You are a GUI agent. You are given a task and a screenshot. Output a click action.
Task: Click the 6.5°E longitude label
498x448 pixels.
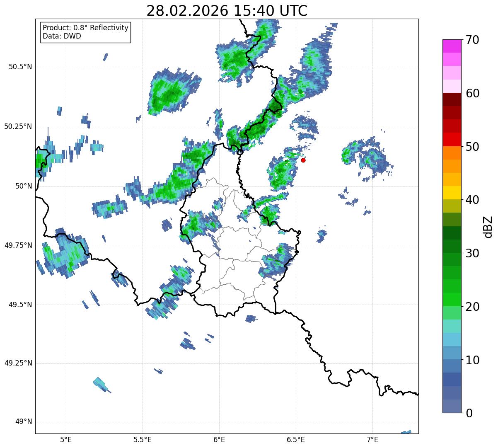tap(296, 440)
